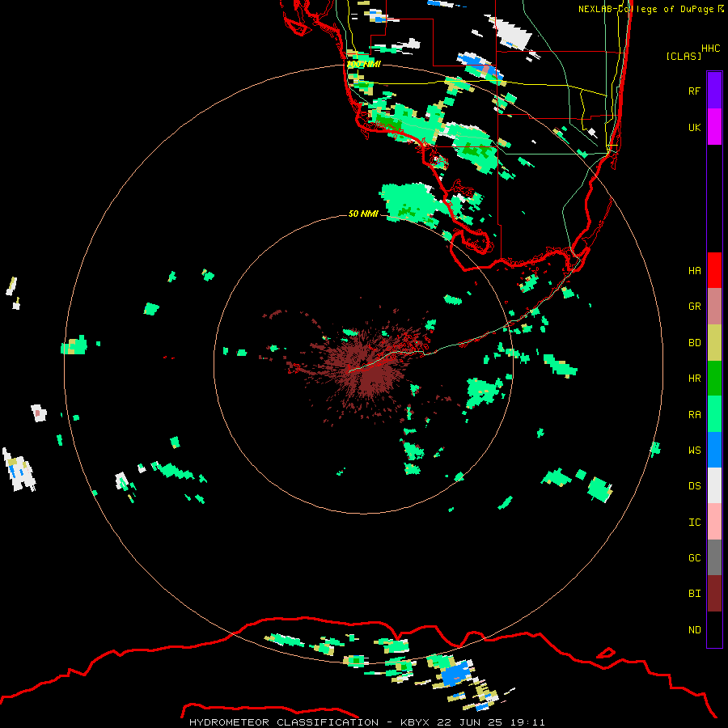Click the 'UK' legend label
Screen dimensions: 728x728
[x=694, y=127]
